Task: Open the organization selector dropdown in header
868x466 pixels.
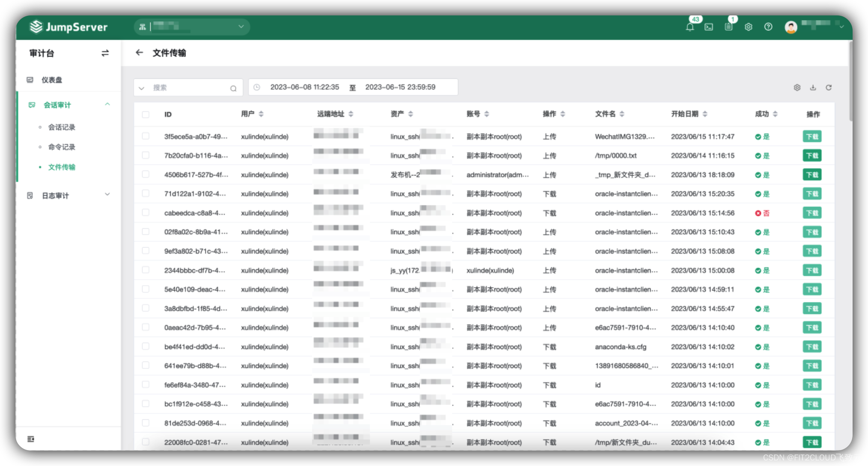Action: 192,27
